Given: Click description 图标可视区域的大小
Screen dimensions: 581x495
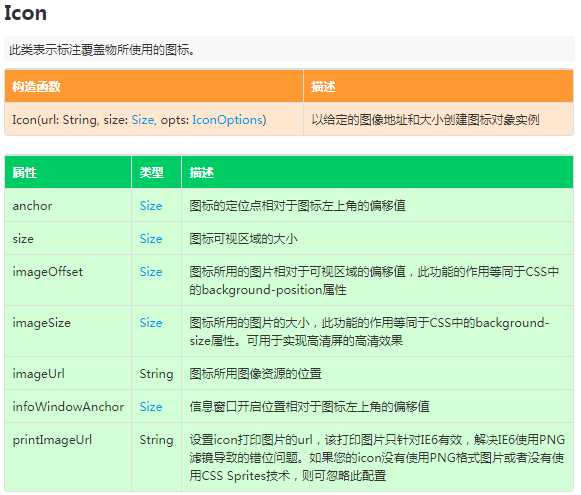Looking at the screenshot, I should tap(243, 239).
